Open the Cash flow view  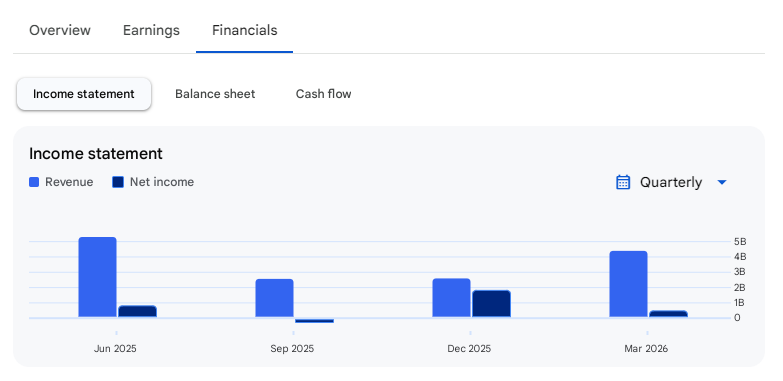324,94
